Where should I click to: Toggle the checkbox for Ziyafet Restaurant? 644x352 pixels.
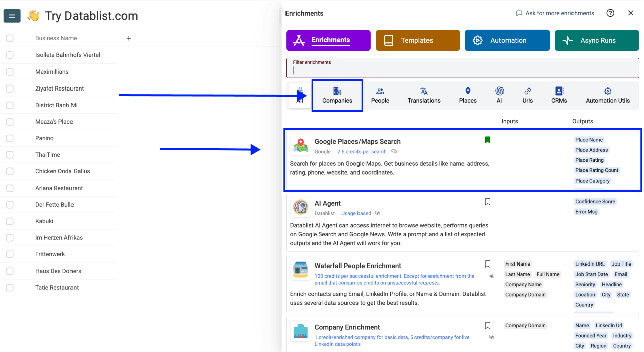(x=9, y=88)
